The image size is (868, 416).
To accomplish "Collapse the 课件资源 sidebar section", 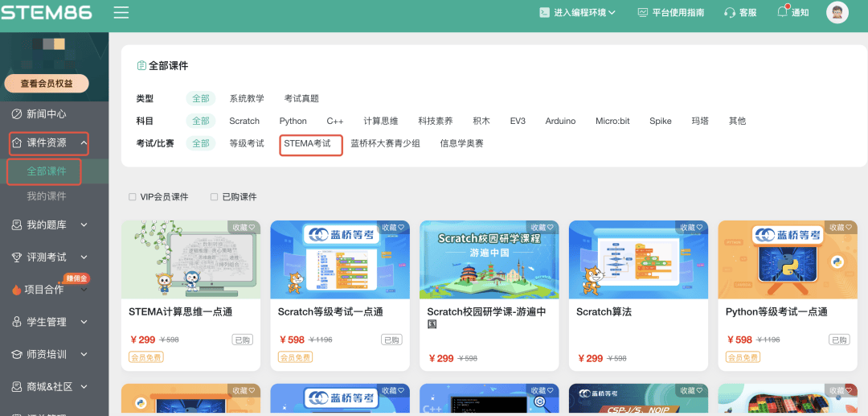I will [49, 143].
